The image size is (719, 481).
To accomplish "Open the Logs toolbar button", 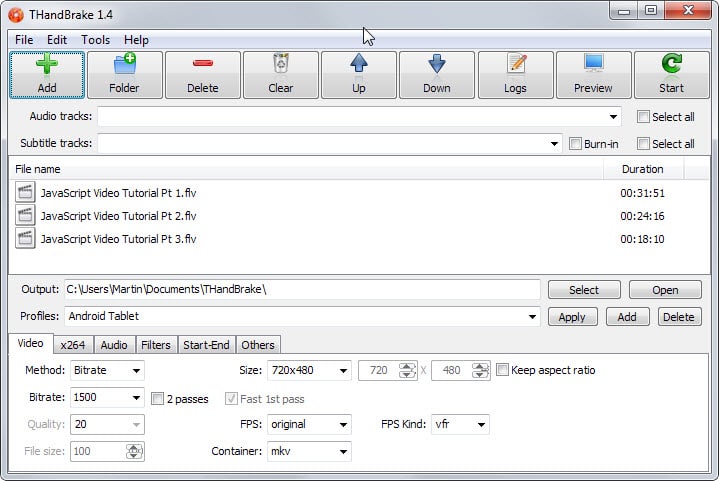I will 515,75.
